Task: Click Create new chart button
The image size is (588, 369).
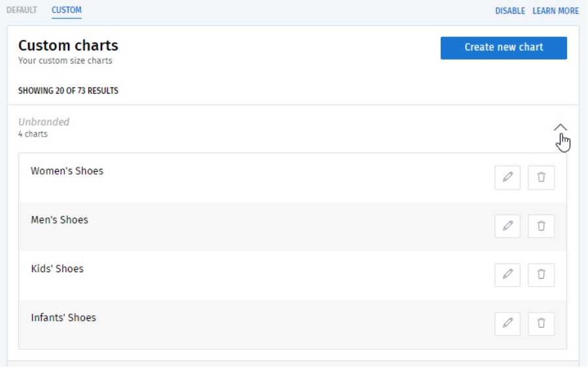Action: click(x=504, y=48)
